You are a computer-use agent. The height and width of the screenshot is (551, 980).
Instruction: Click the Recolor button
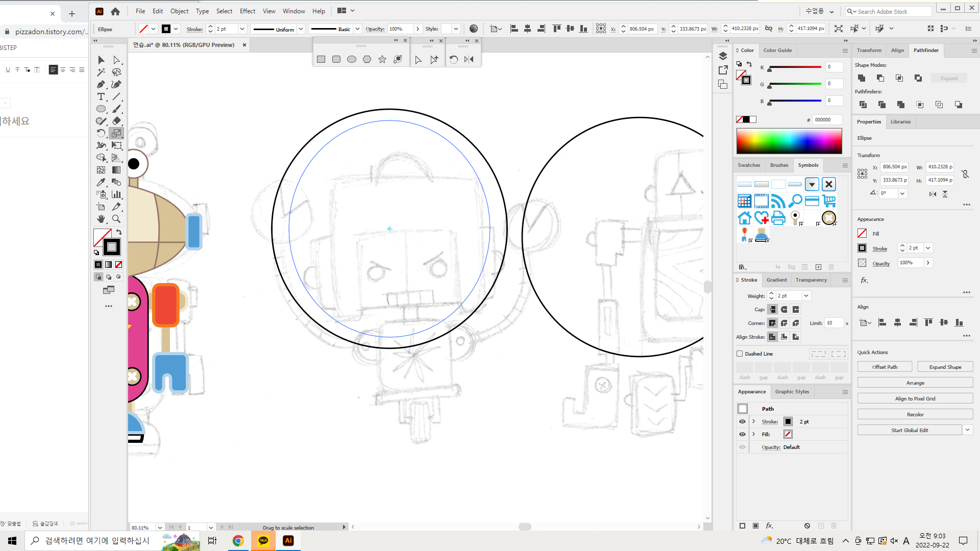pos(915,414)
